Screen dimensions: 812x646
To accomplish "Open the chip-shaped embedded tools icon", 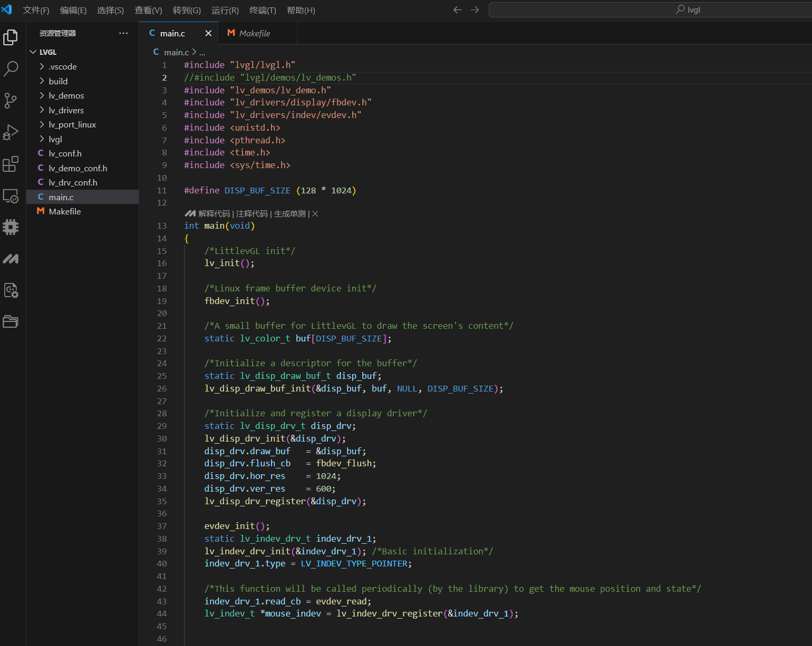I will click(11, 227).
